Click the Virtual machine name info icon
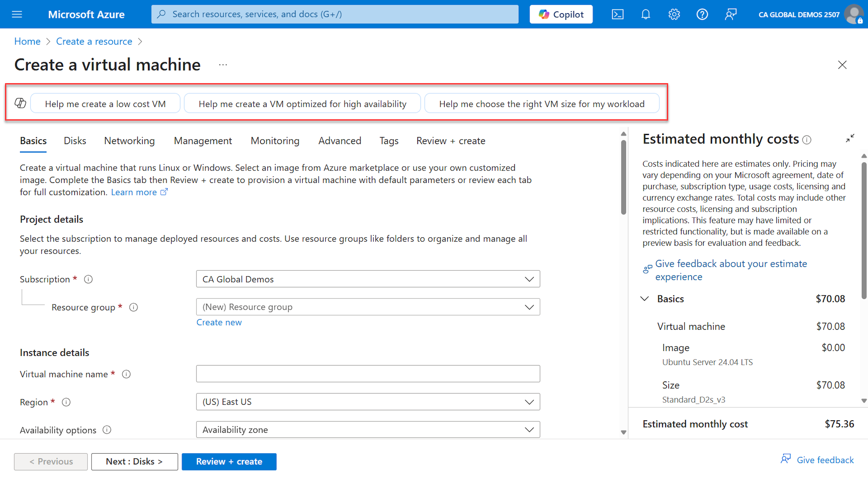 pyautogui.click(x=126, y=374)
